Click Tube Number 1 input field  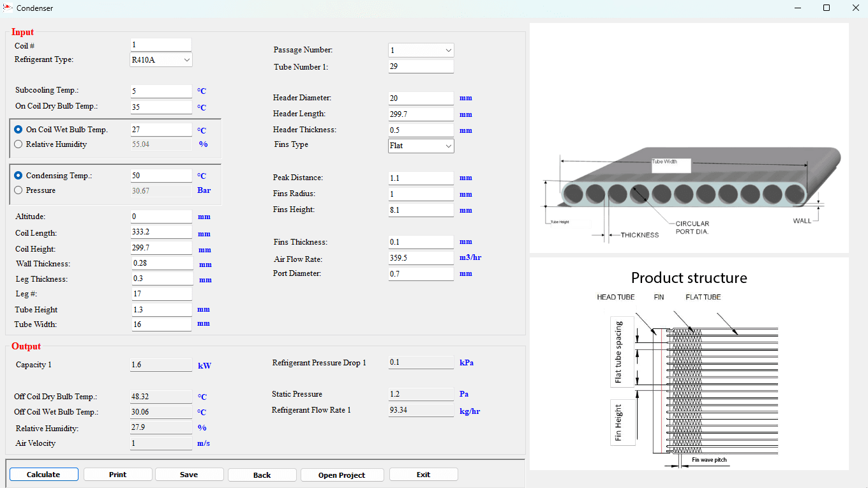click(x=421, y=66)
